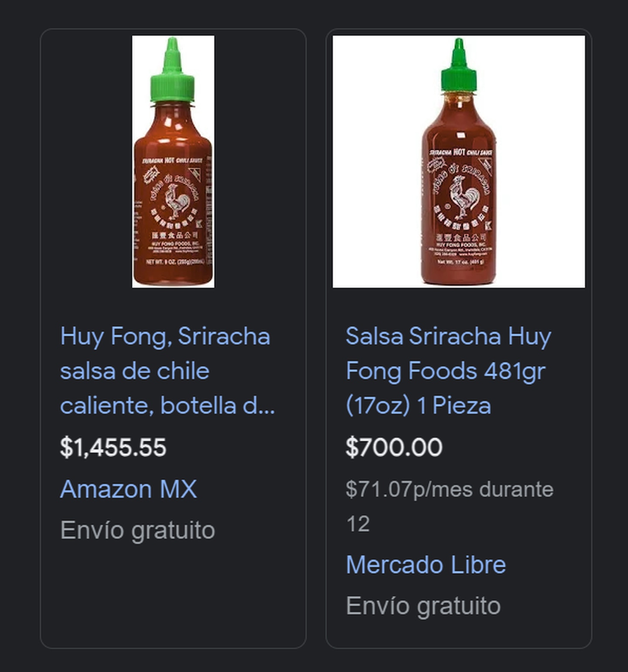Screen dimensions: 628x672
Task: Visit the Mercado Libre seller link
Action: click(426, 565)
